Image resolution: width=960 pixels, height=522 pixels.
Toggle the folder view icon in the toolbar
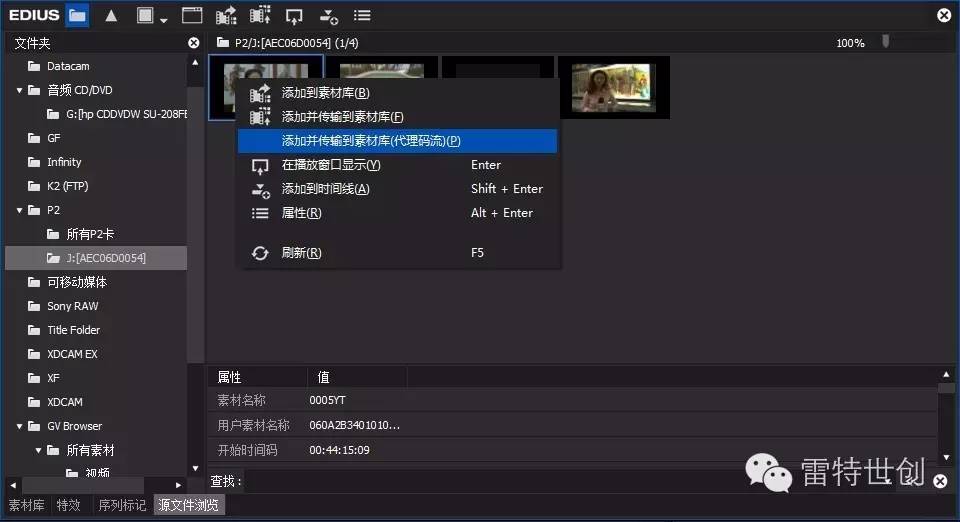pyautogui.click(x=77, y=15)
